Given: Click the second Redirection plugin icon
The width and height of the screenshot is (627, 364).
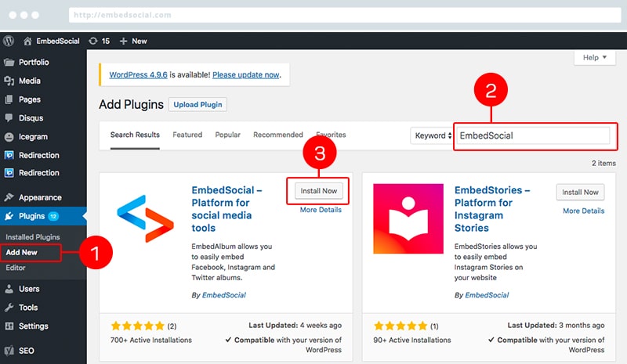Looking at the screenshot, I should point(9,173).
